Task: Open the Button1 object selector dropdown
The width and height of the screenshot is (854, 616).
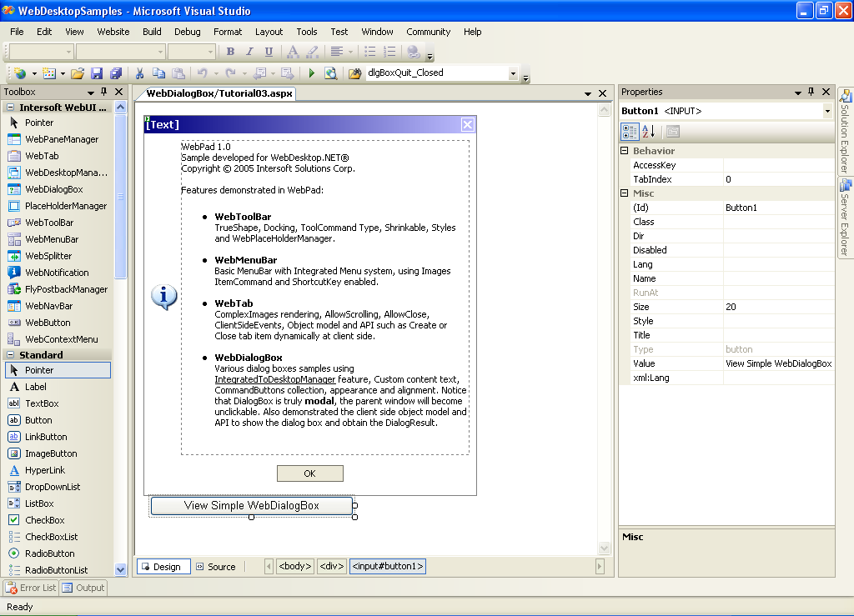Action: coord(827,111)
